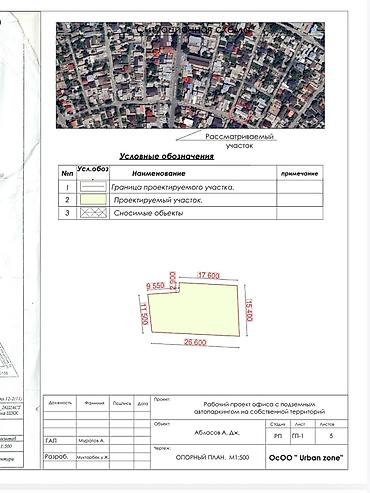Select the 'Рассматриваемый участок' label
Viewport: 370px width, 493px height.
239,141
